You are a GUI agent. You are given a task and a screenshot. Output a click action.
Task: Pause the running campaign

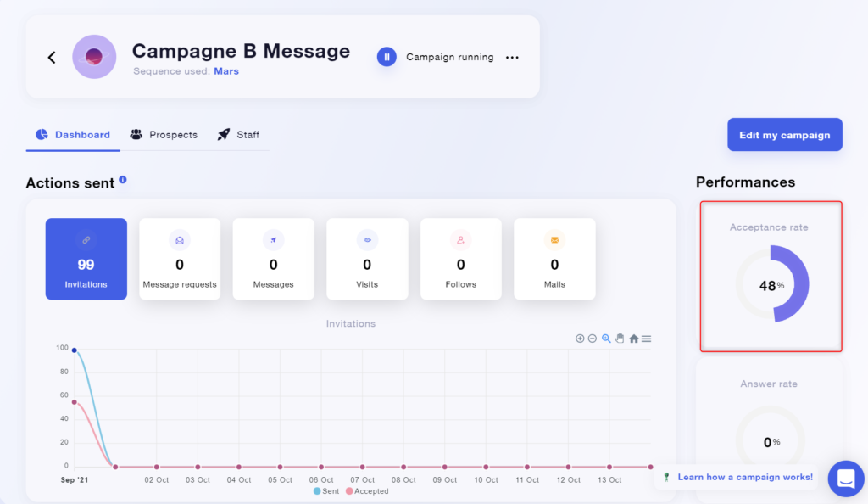coord(387,57)
